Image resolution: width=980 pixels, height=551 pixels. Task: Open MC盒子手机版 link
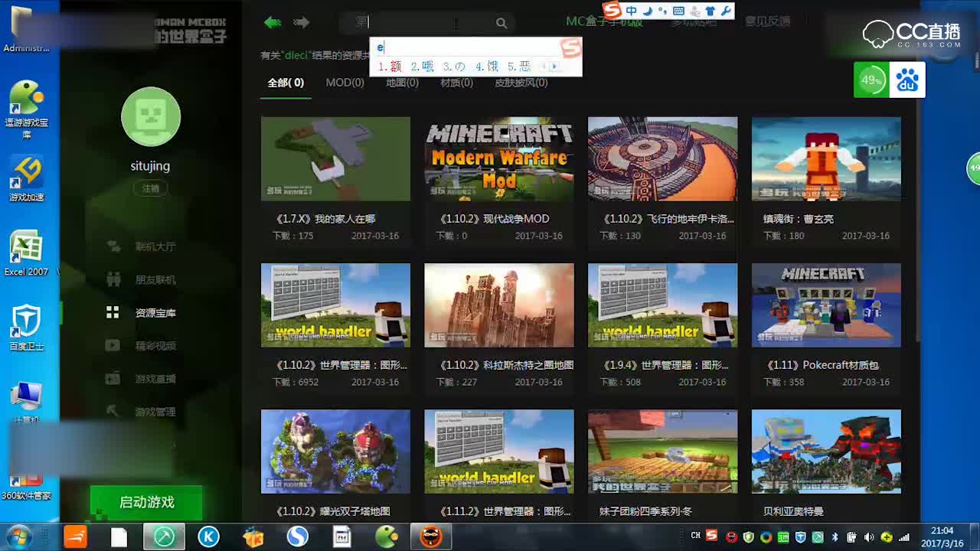point(604,21)
